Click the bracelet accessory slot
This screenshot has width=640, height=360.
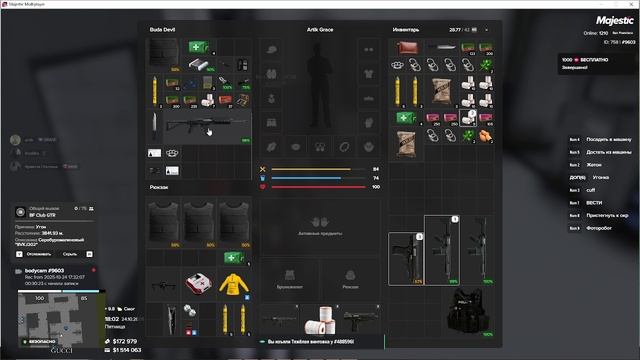point(344,147)
